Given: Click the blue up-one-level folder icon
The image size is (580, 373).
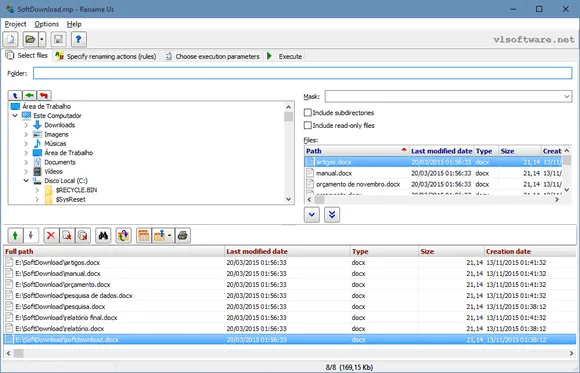Looking at the screenshot, I should point(15,95).
